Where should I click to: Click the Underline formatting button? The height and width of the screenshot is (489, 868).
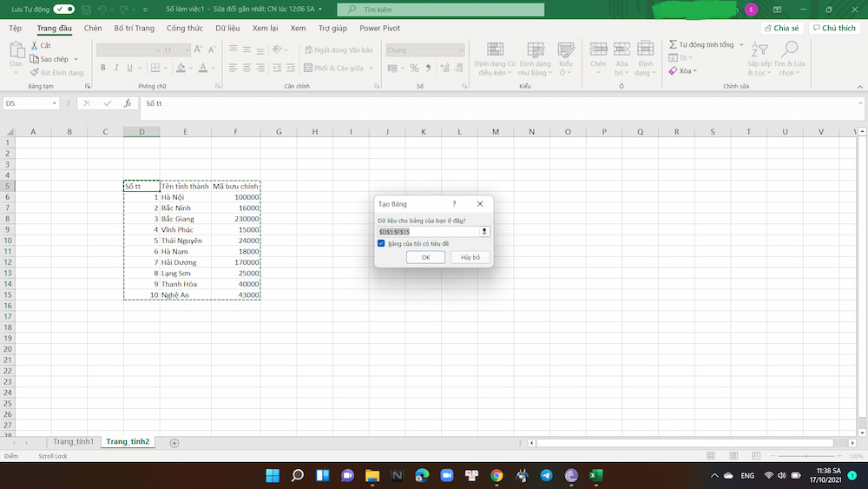pos(129,68)
